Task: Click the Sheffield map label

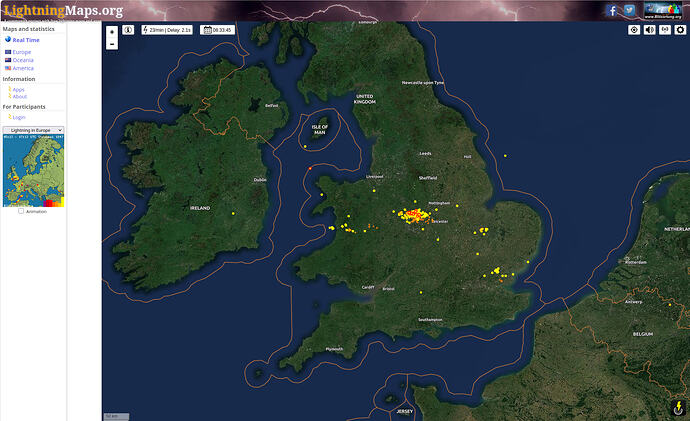Action: 428,178
